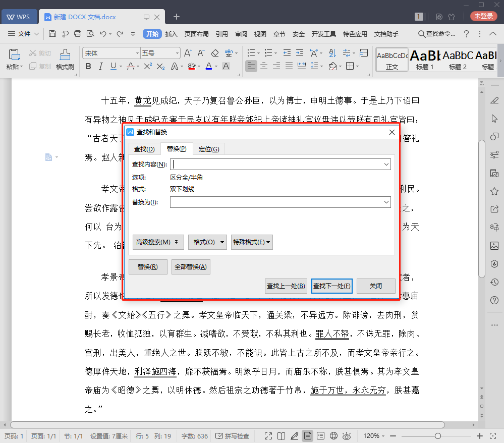Click the eye protection mode icon in status bar
The height and width of the screenshot is (443, 504).
coord(346,435)
